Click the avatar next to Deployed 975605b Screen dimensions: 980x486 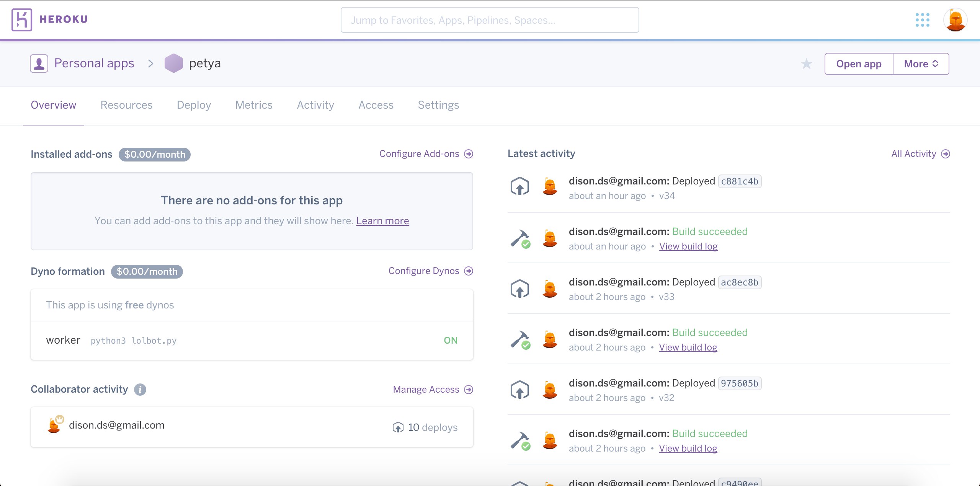pos(550,390)
